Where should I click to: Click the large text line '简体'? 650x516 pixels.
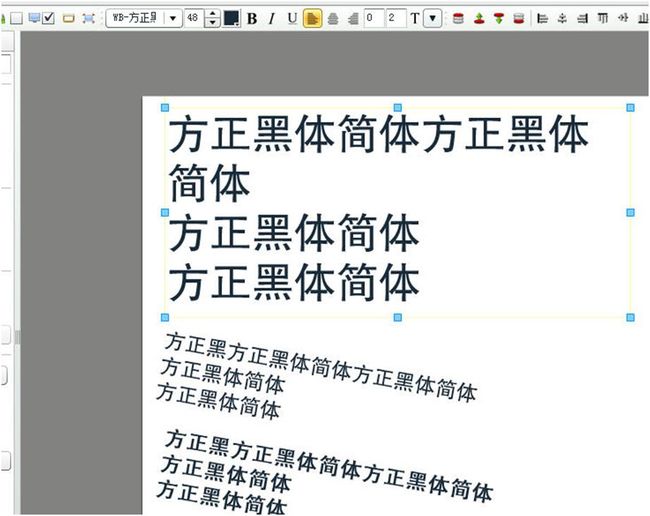point(210,183)
